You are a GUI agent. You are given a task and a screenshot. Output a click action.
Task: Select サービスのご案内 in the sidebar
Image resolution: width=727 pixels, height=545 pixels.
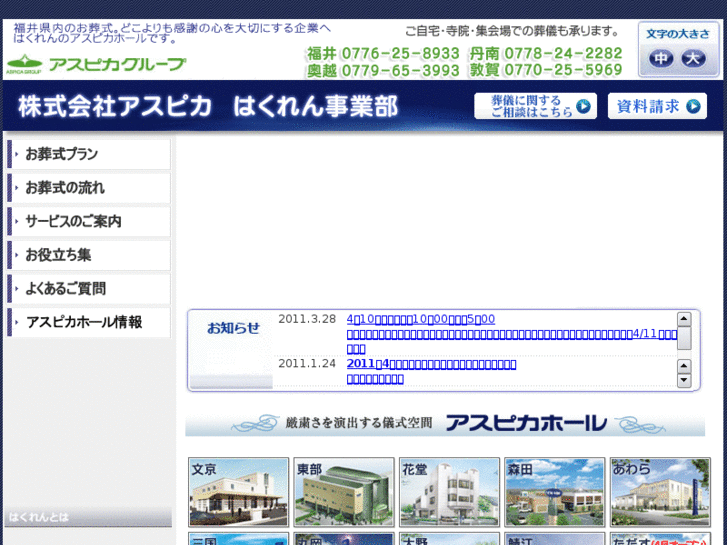click(x=89, y=221)
